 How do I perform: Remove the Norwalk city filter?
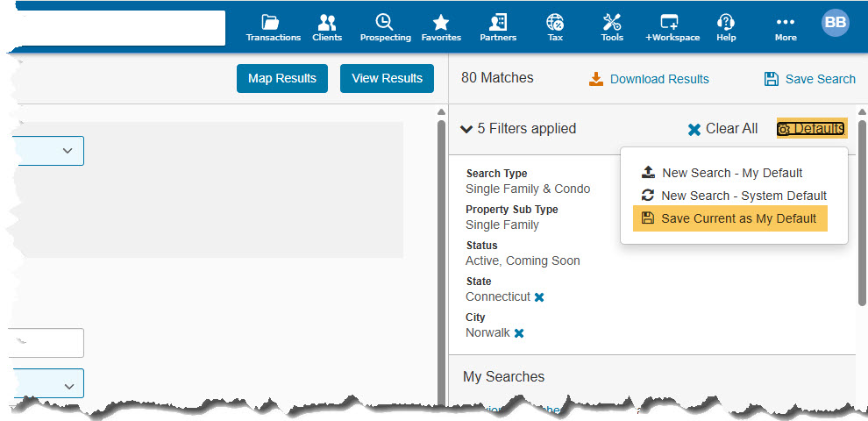point(519,333)
